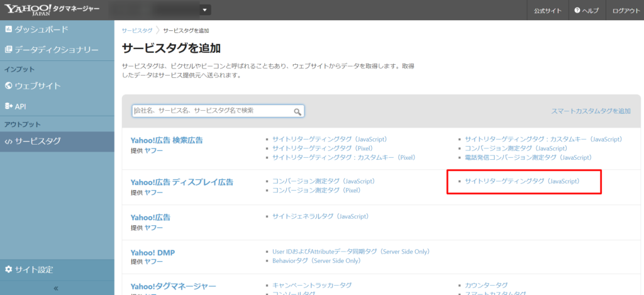This screenshot has height=295, width=644.
Task: Select ディスプレイ広告 コンバージョン測定タグ（Pixel）
Action: (317, 190)
